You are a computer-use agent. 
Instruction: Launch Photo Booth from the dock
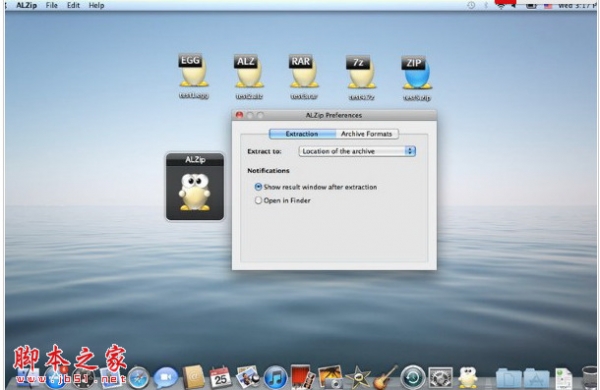pos(302,377)
